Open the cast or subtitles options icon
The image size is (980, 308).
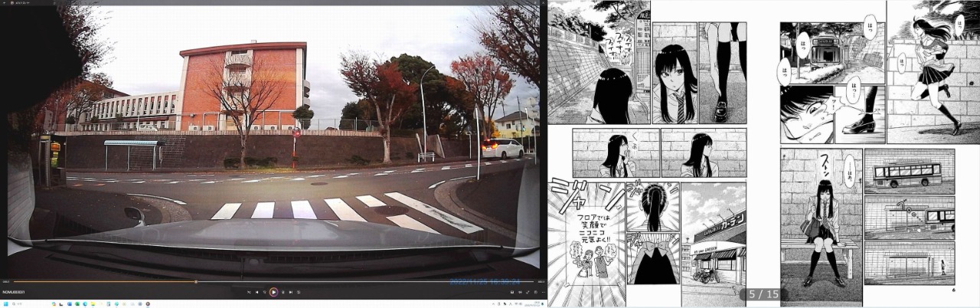pyautogui.click(x=512, y=292)
